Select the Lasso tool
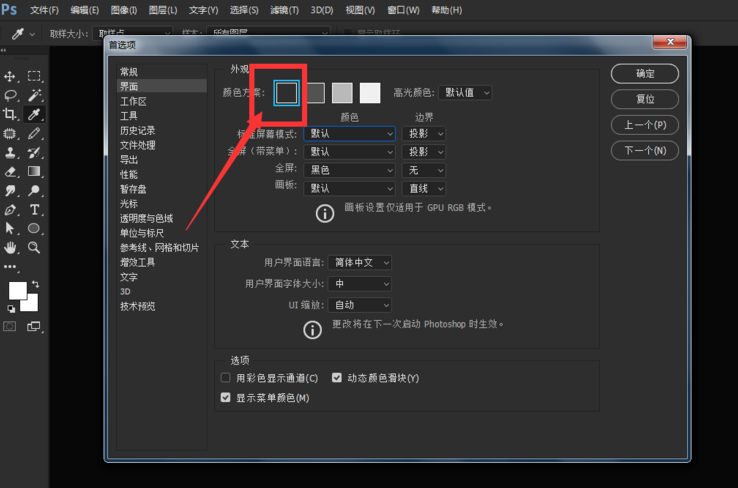 pos(10,96)
